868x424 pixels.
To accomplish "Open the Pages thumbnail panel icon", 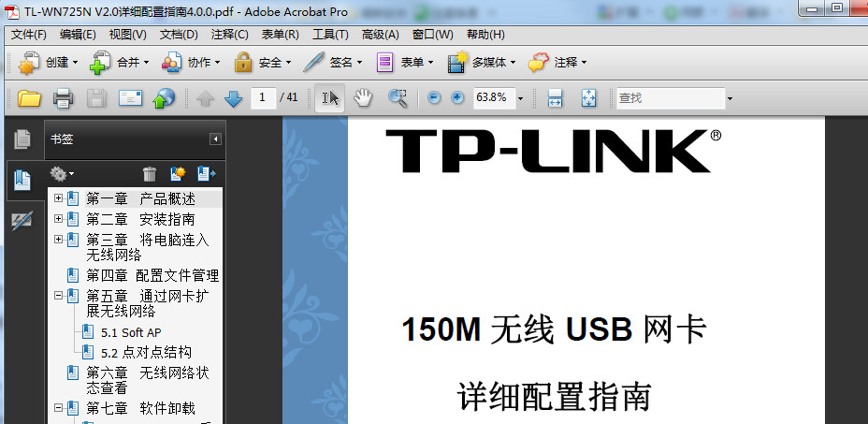I will (x=22, y=139).
